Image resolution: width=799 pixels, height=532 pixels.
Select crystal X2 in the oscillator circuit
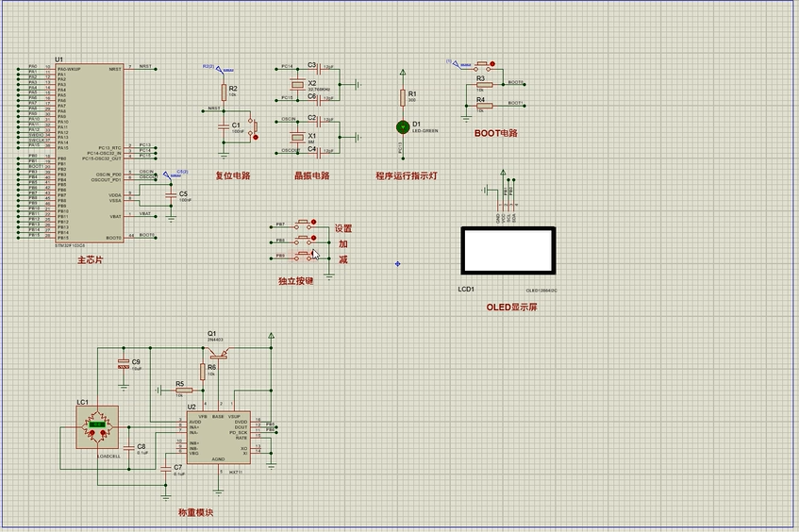pos(297,84)
